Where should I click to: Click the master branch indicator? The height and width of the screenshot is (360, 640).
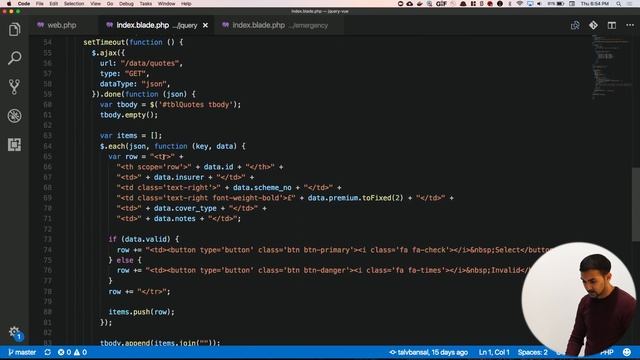coord(22,352)
